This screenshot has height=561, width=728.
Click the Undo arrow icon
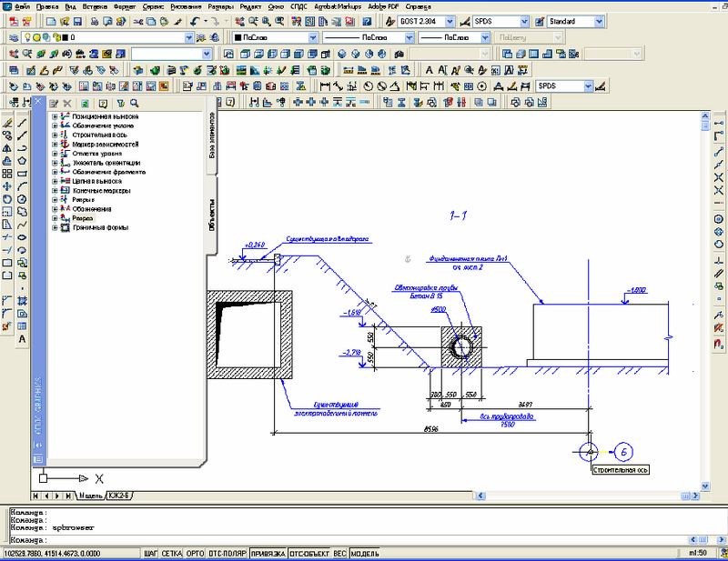195,21
